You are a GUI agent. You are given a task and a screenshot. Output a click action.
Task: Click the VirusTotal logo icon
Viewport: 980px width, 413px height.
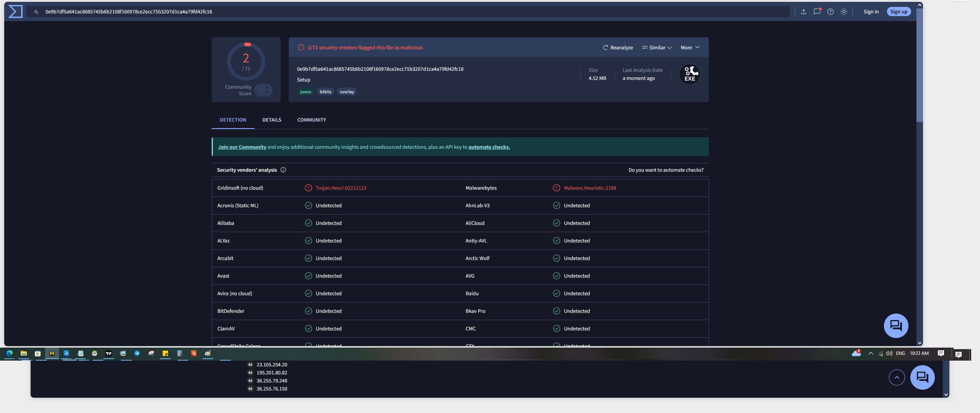[15, 11]
